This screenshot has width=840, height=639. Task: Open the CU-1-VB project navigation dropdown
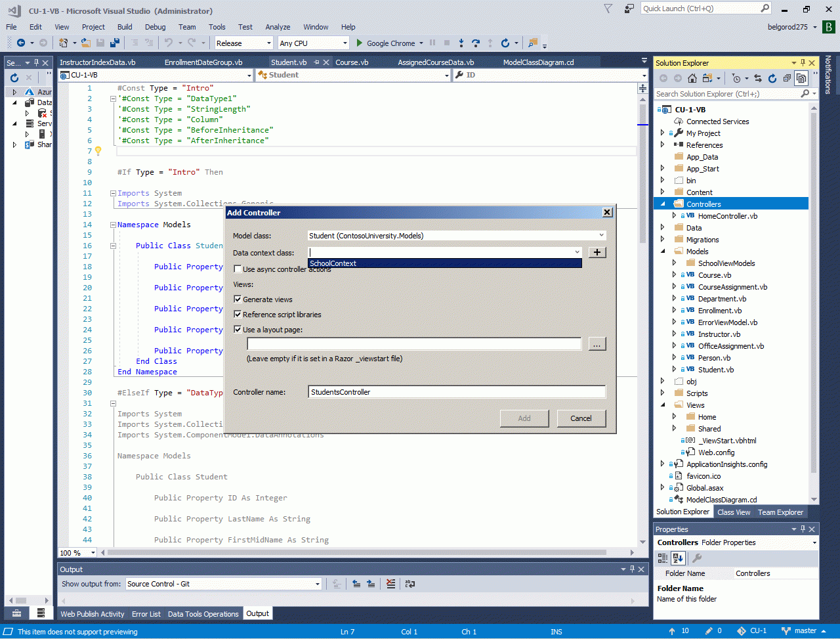249,75
